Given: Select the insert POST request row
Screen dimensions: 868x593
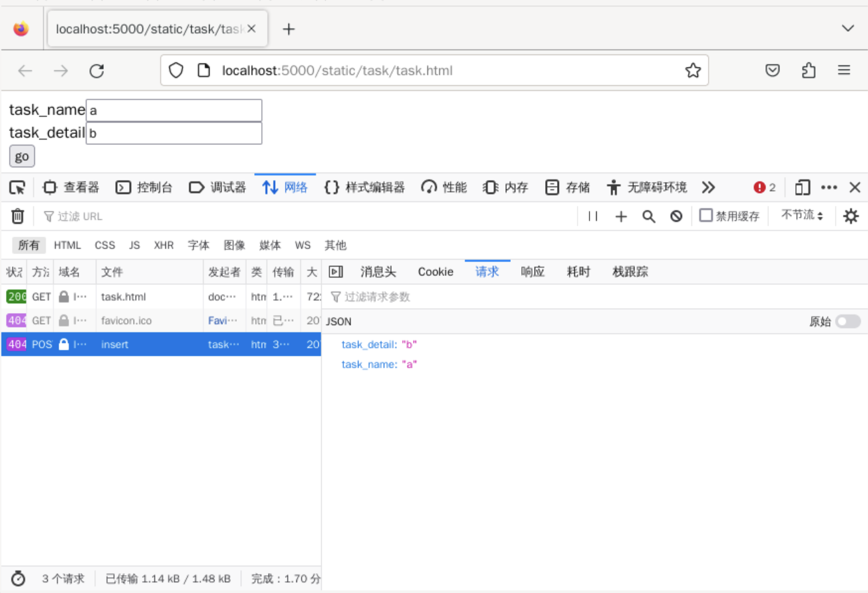Looking at the screenshot, I should [161, 345].
